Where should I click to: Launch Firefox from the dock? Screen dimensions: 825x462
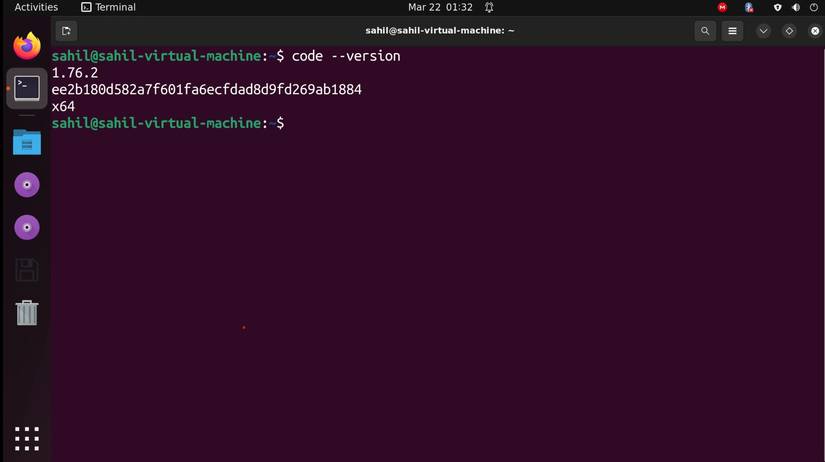[x=27, y=46]
